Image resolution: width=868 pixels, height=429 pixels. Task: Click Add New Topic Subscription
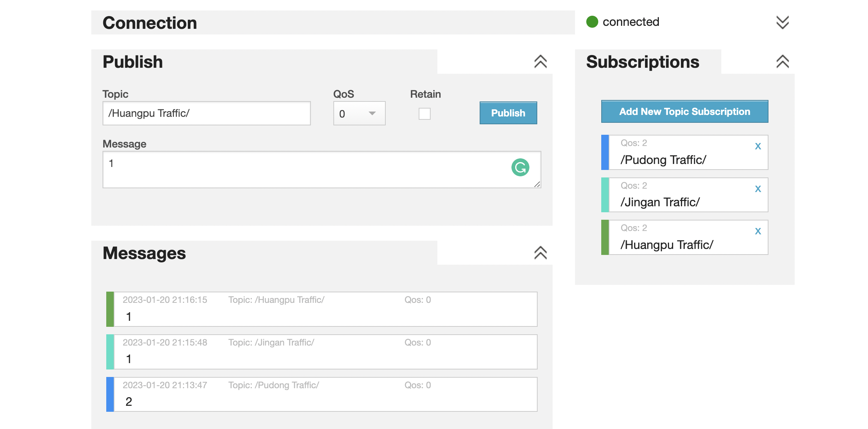[684, 112]
